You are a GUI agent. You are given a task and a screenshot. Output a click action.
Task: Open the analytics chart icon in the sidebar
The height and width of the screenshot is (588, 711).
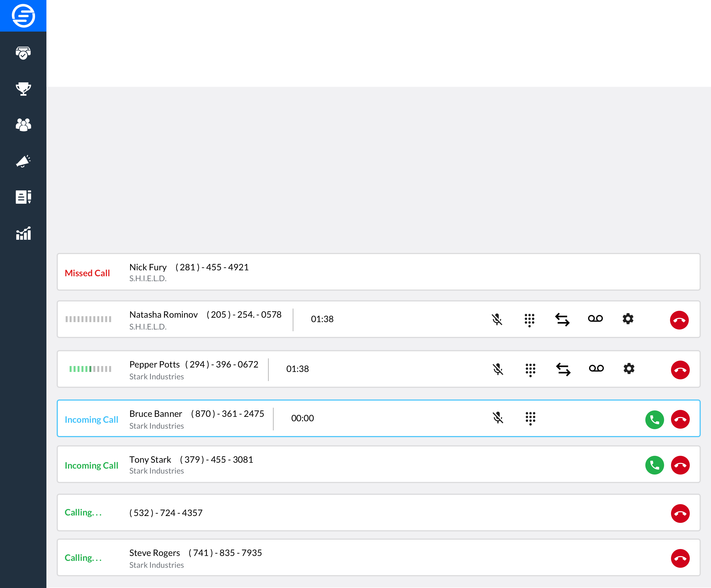tap(23, 233)
